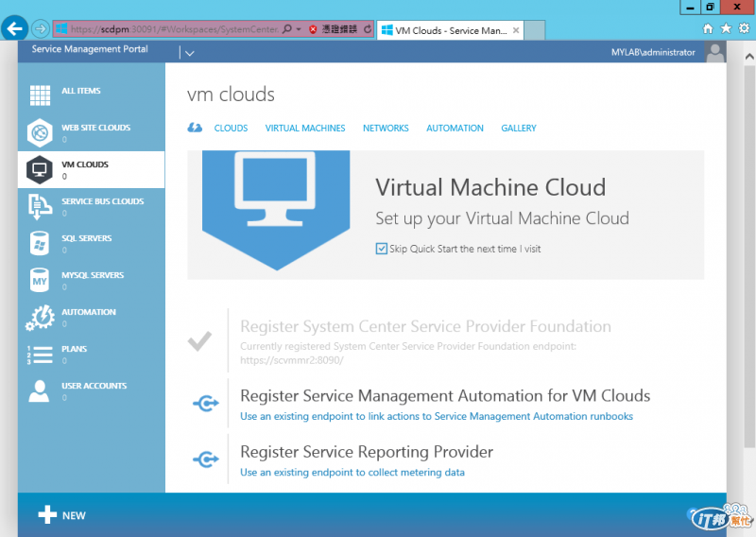
Task: Expand the Service Management Portal dropdown chevron
Action: (x=190, y=53)
